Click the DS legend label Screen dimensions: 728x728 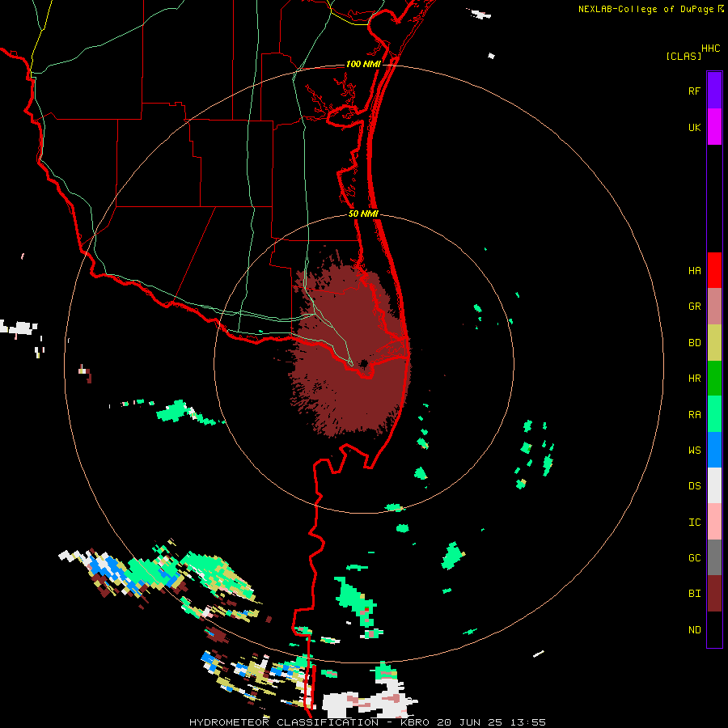pyautogui.click(x=694, y=486)
